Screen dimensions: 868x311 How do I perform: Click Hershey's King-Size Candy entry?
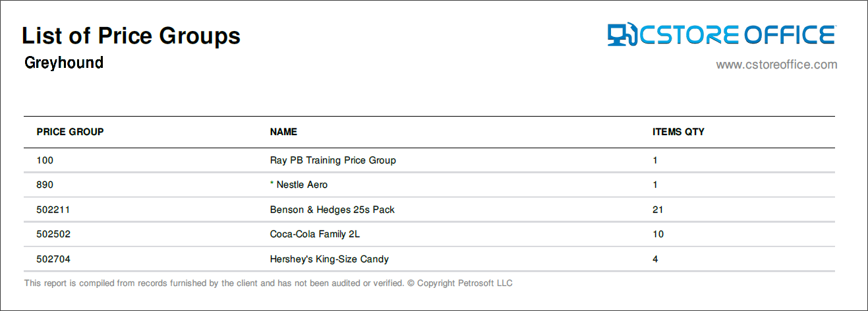330,259
